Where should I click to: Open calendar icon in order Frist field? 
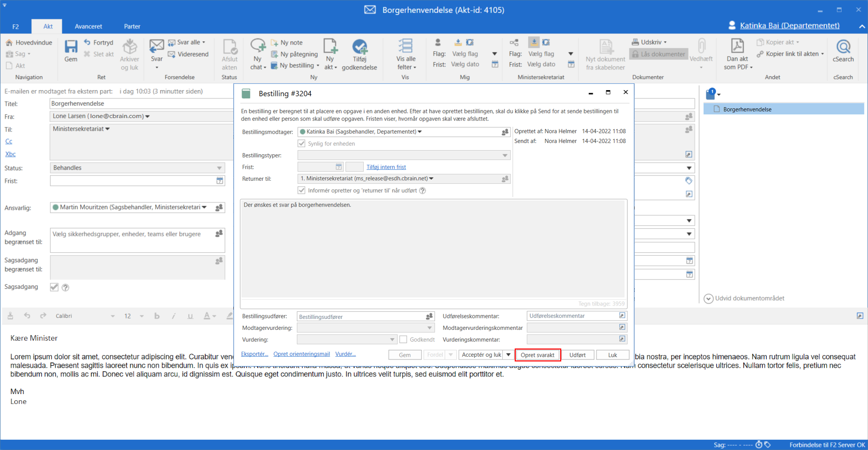[339, 167]
